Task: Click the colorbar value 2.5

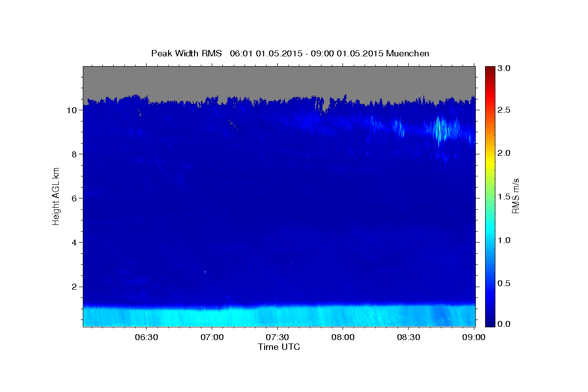Action: coord(503,110)
